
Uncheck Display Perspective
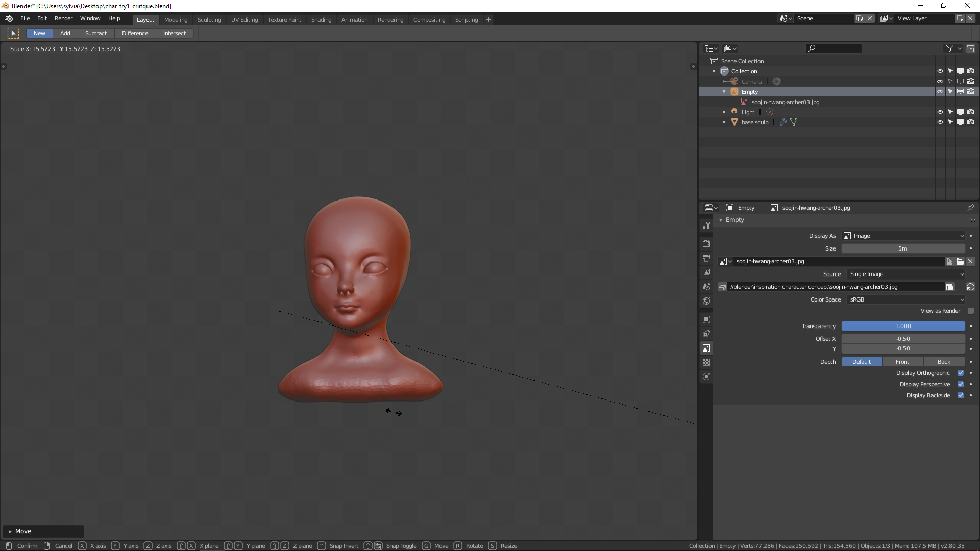[961, 384]
